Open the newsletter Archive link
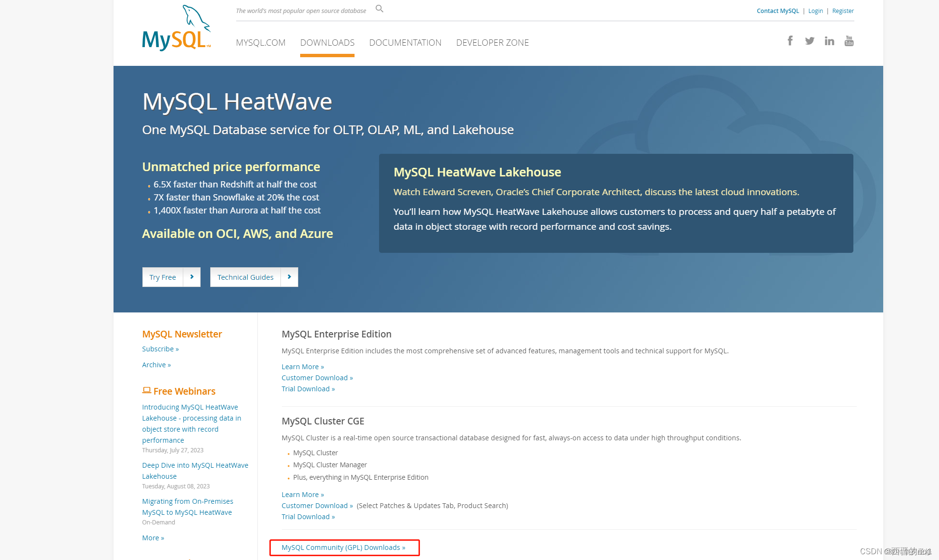Image resolution: width=939 pixels, height=560 pixels. 156,365
